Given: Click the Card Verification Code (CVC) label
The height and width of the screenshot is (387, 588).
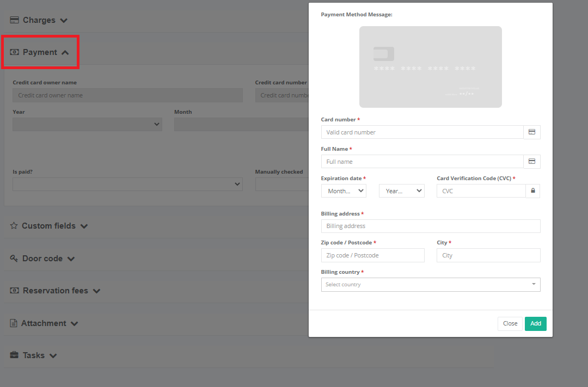Looking at the screenshot, I should 474,178.
